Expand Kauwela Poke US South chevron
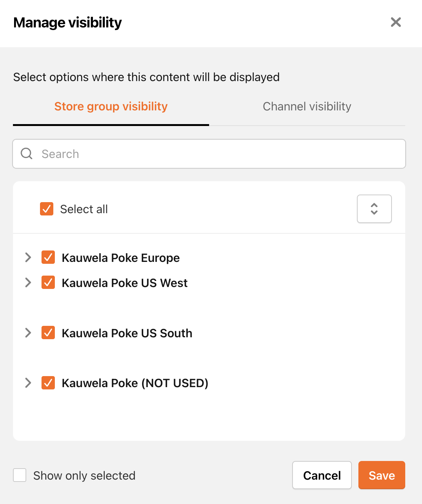Viewport: 422px width, 504px height. point(28,333)
